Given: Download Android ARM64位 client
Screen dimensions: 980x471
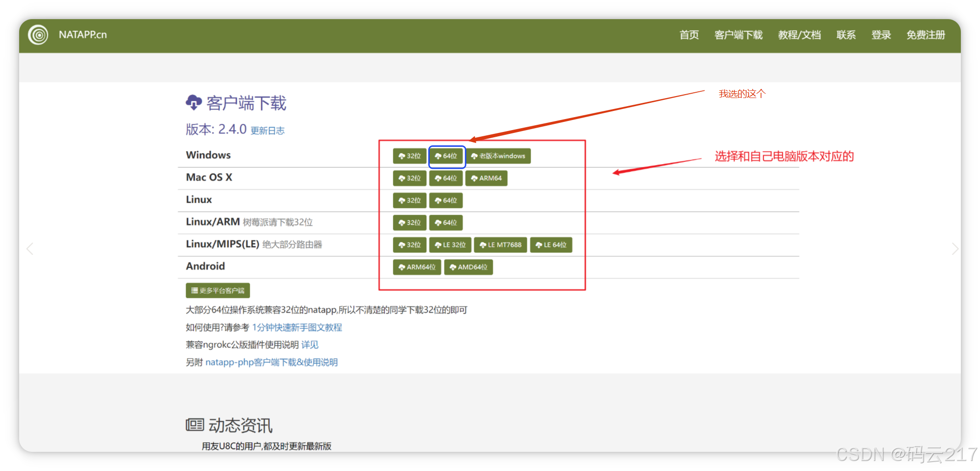Looking at the screenshot, I should [417, 267].
